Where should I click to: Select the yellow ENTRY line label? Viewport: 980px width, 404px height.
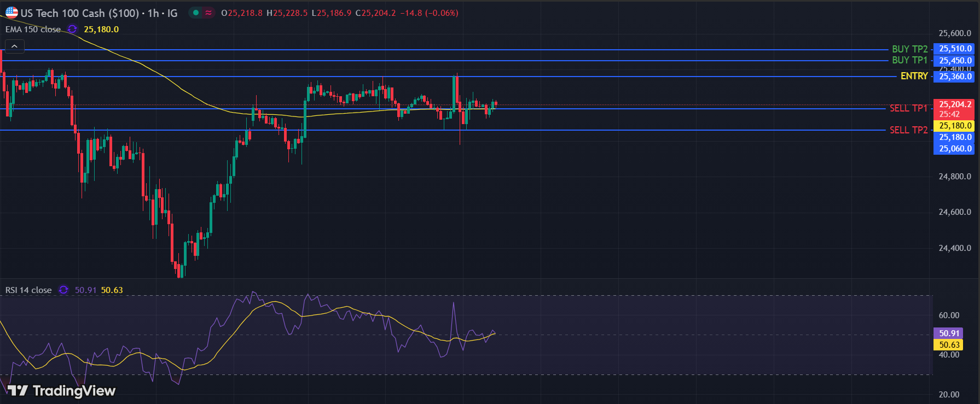pos(914,76)
